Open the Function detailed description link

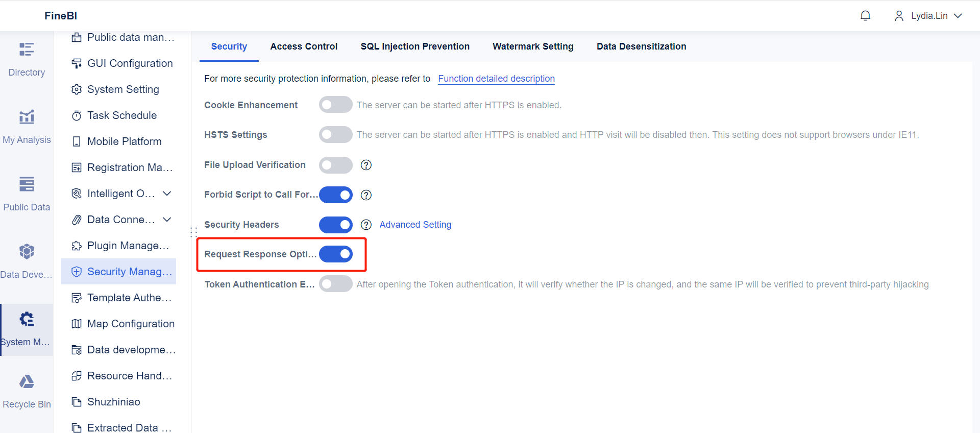point(496,79)
